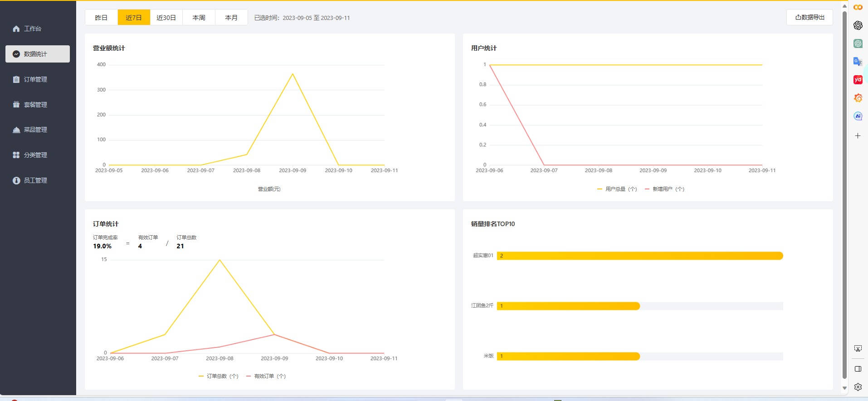This screenshot has height=401, width=868.
Task: Open the red Youdao yd sidebar icon
Action: [858, 80]
